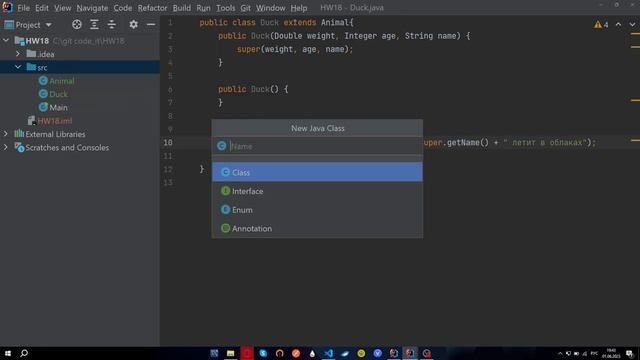Open the red taskbar application icon
The height and width of the screenshot is (360, 640).
(x=247, y=353)
